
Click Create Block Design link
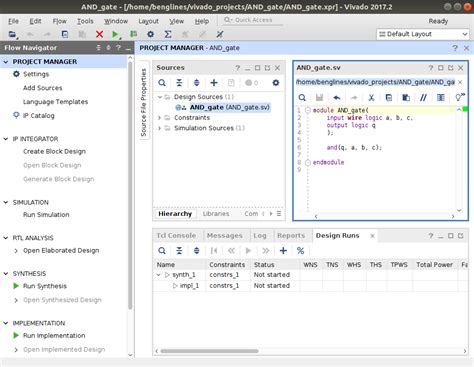click(x=54, y=151)
